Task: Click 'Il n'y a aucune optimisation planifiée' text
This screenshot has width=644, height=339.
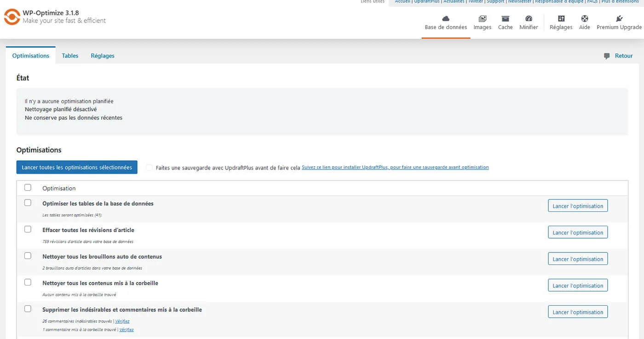Action: (x=69, y=101)
